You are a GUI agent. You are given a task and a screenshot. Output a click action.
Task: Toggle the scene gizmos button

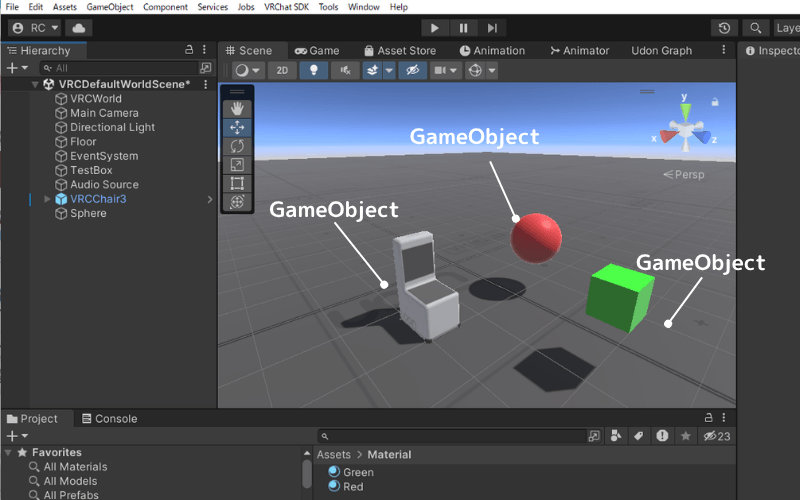tap(475, 70)
